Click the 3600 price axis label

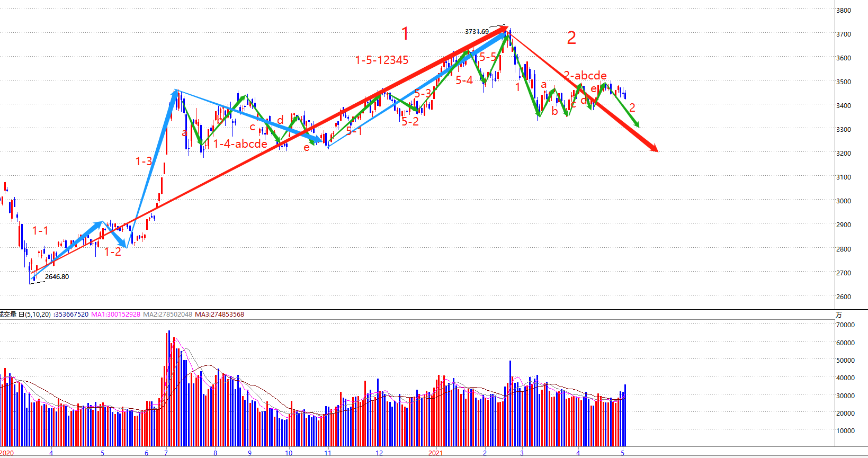pos(844,58)
